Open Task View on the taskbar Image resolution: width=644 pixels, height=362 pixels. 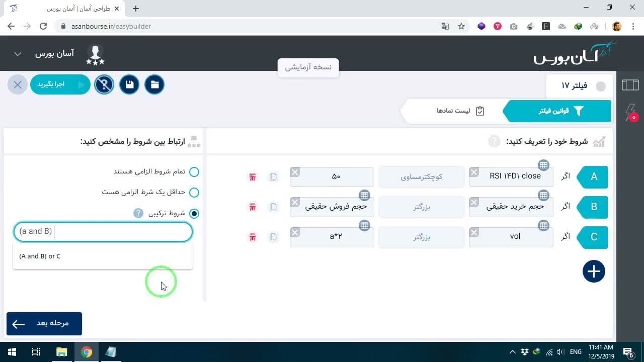pyautogui.click(x=36, y=352)
